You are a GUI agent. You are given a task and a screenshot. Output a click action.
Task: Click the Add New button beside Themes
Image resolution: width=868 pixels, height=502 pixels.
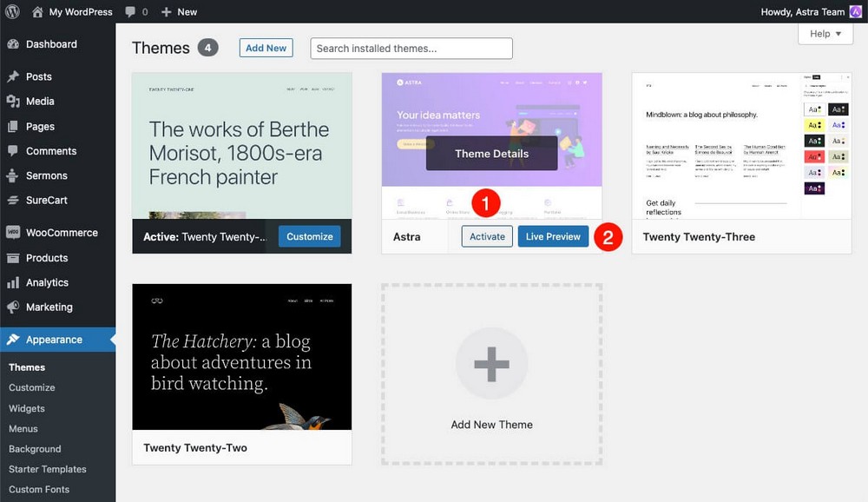[x=266, y=48]
